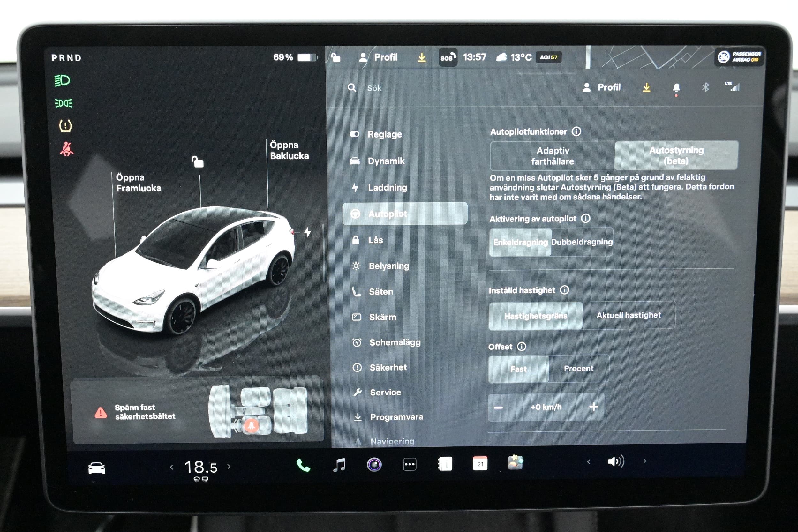The width and height of the screenshot is (798, 532).
Task: Select the Autopilot menu item
Action: coord(405,214)
